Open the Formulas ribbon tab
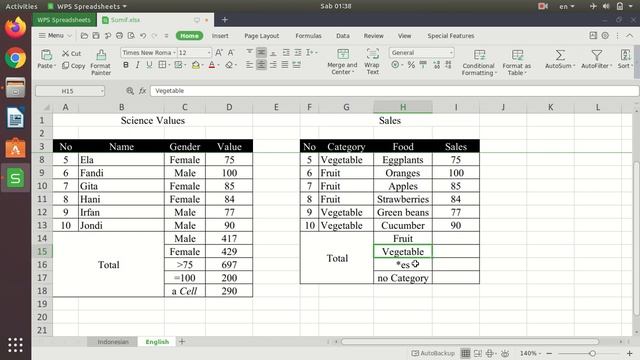The width and height of the screenshot is (640, 360). pos(308,36)
